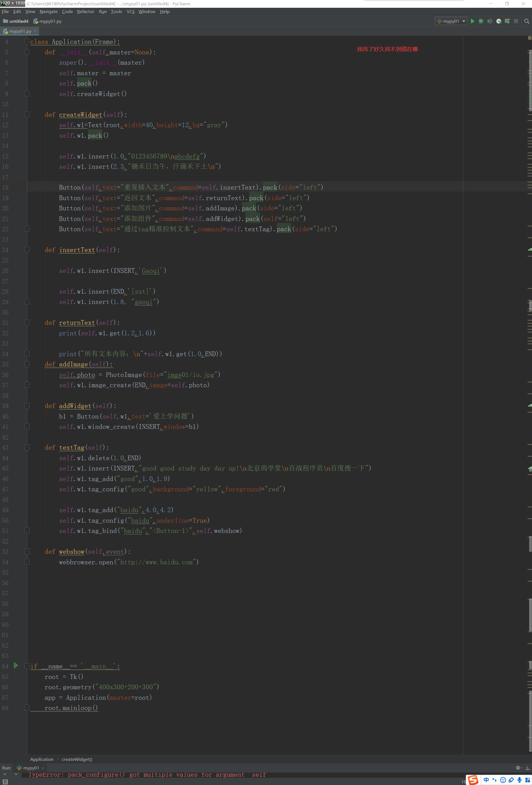Click the red Chinese comment text at top right
This screenshot has width=532, height=785.
(387, 49)
